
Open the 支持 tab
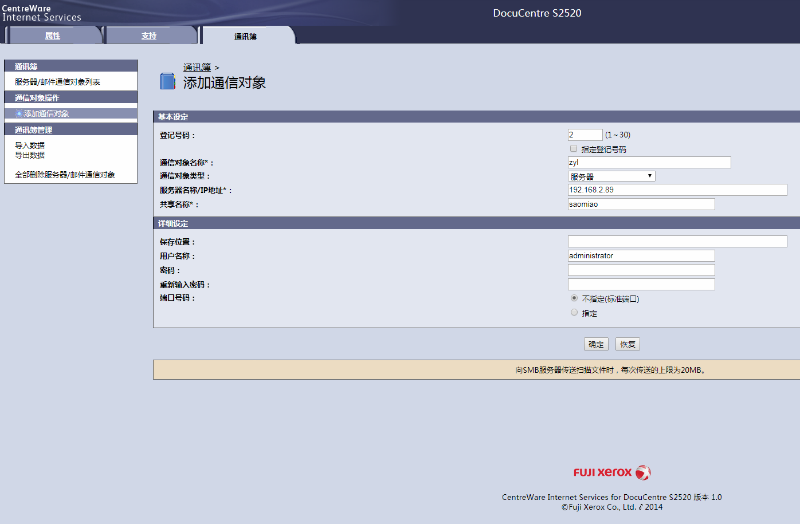[x=149, y=36]
